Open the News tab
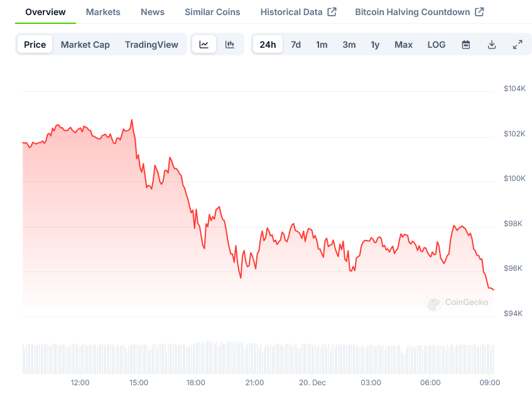 click(x=153, y=12)
